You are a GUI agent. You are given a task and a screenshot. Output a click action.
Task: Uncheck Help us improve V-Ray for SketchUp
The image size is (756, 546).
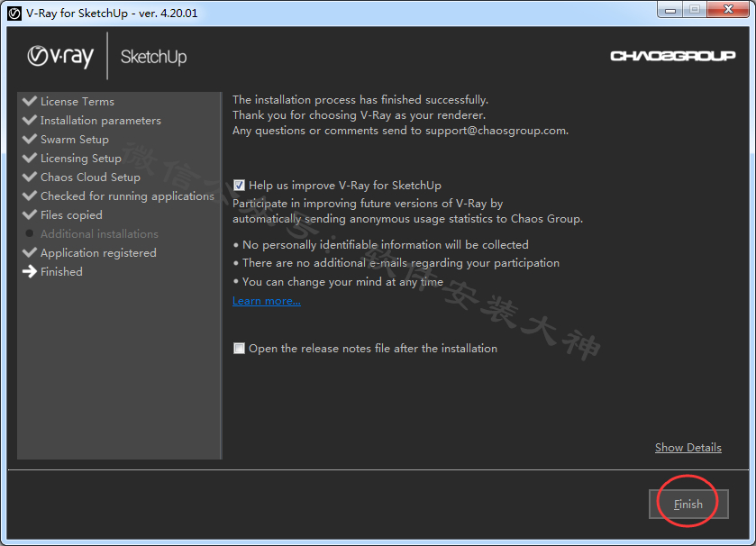tap(239, 186)
